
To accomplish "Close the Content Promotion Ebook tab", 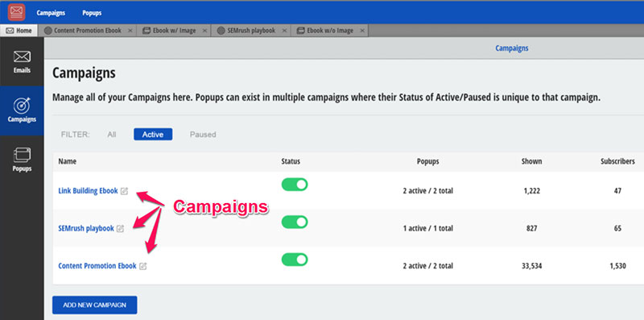I will [130, 31].
